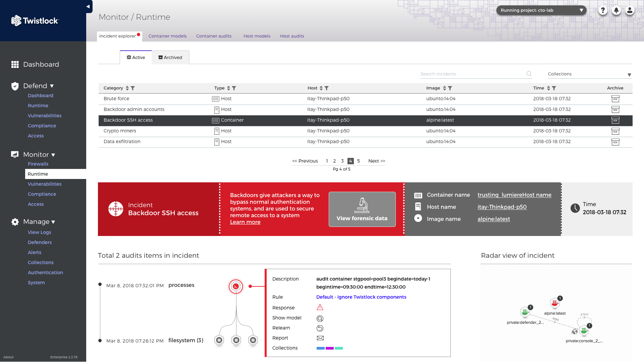The height and width of the screenshot is (362, 644).
Task: Click the Twistlock logo
Action: [x=35, y=21]
